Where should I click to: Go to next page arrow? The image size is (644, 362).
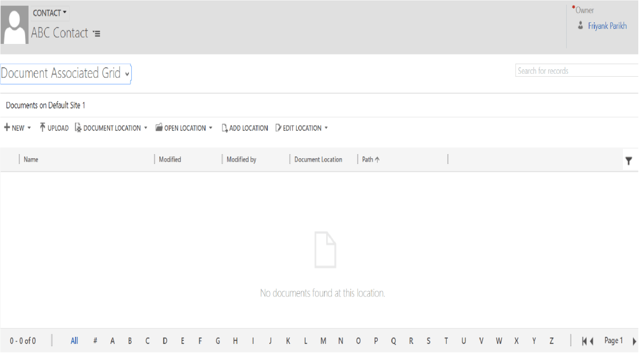pos(635,341)
